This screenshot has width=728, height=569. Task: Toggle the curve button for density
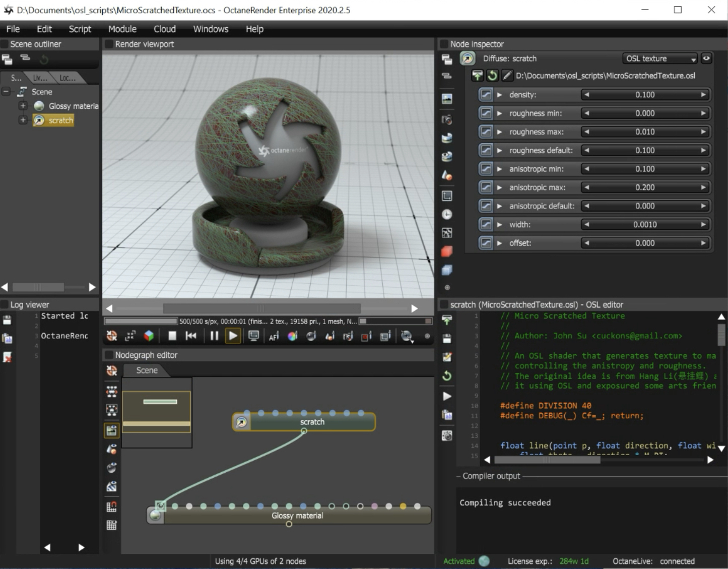486,95
